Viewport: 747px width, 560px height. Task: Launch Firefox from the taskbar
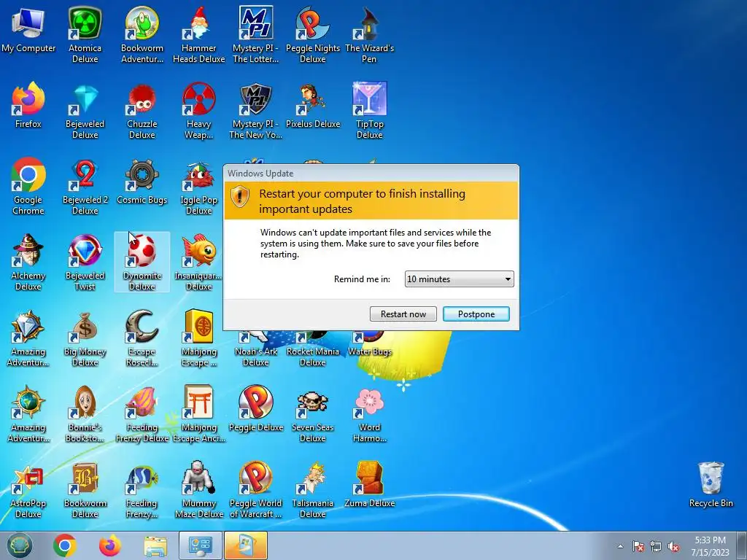click(x=110, y=545)
